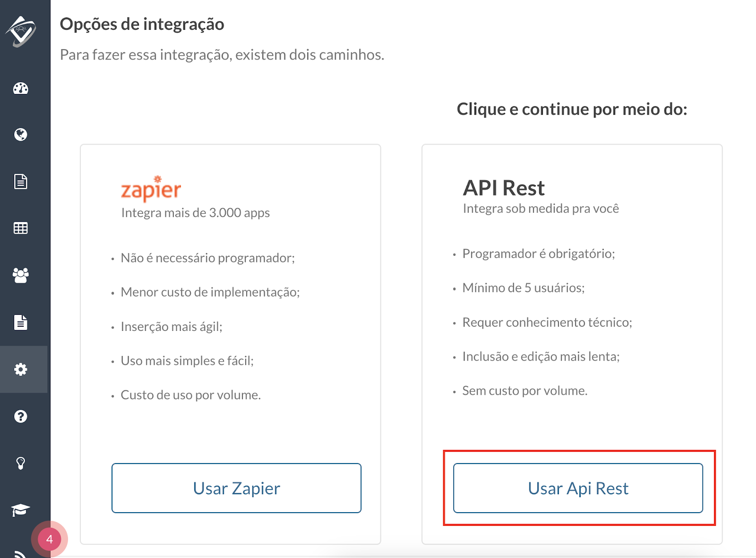The width and height of the screenshot is (756, 558).
Task: Click the Zapier logo
Action: 151,188
